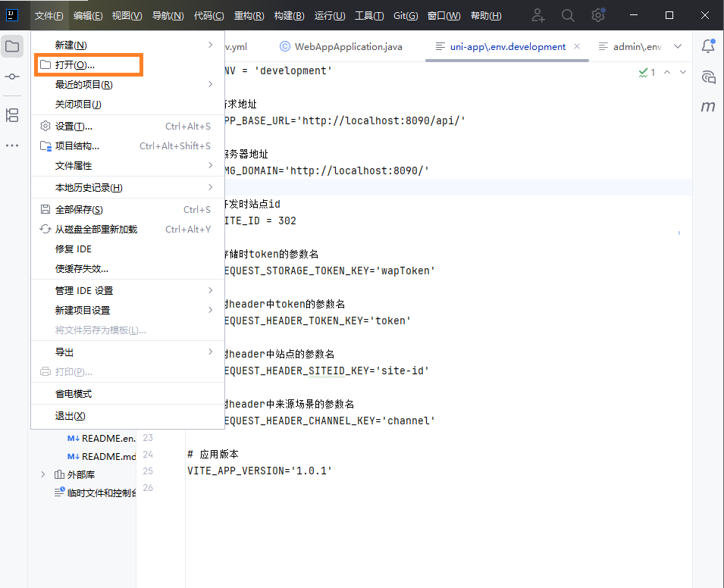Screen dimensions: 724x588
Task: Click the Code With Me icon
Action: 538,15
